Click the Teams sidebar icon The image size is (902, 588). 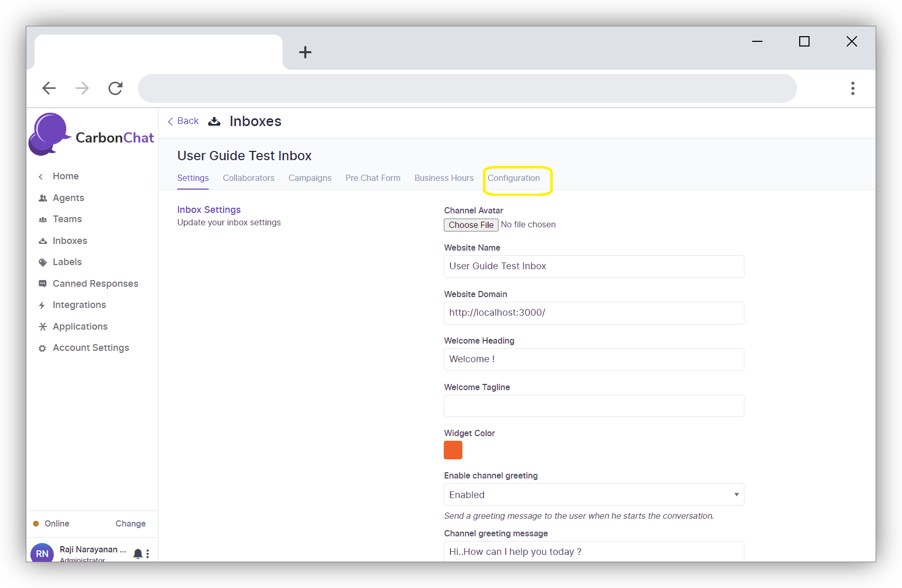point(43,220)
